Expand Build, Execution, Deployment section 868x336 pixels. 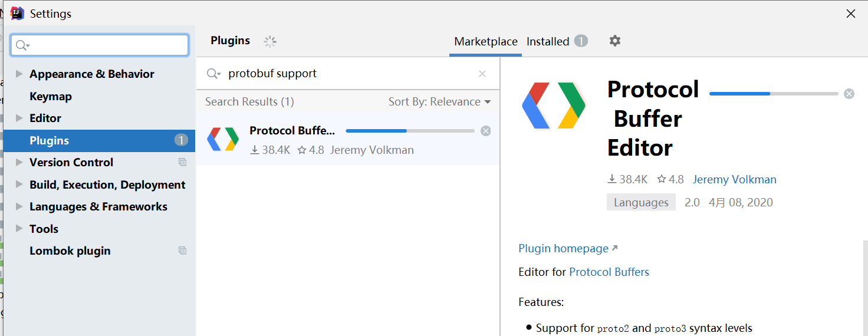pyautogui.click(x=19, y=185)
